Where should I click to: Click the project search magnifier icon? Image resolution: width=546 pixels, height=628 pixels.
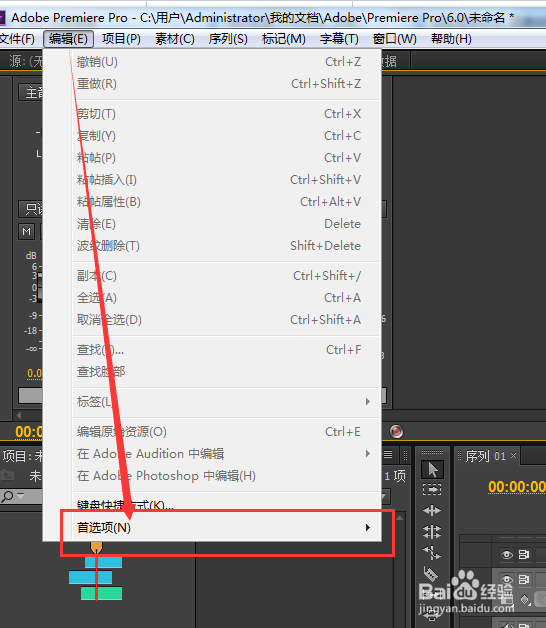click(7, 497)
